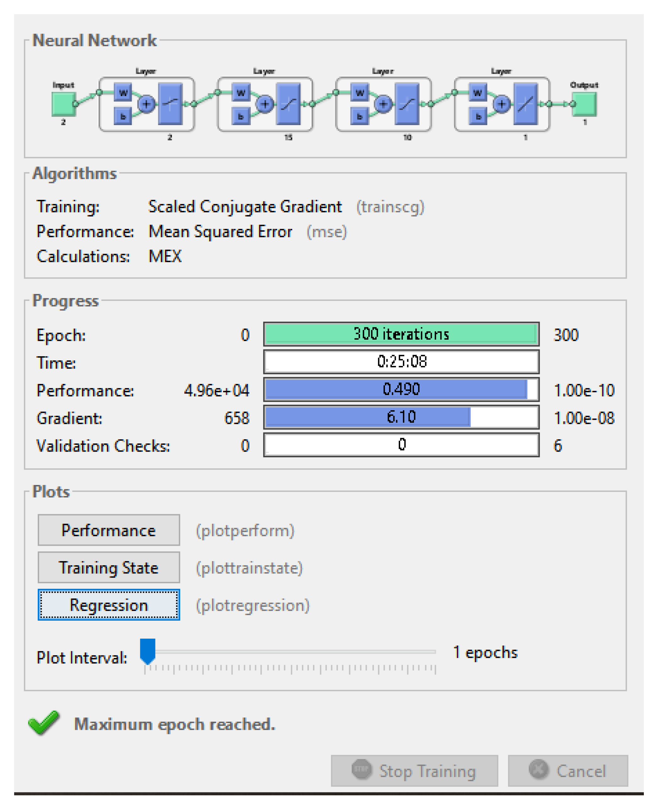Click the green Input block in the diagram
658x812 pixels.
[63, 104]
